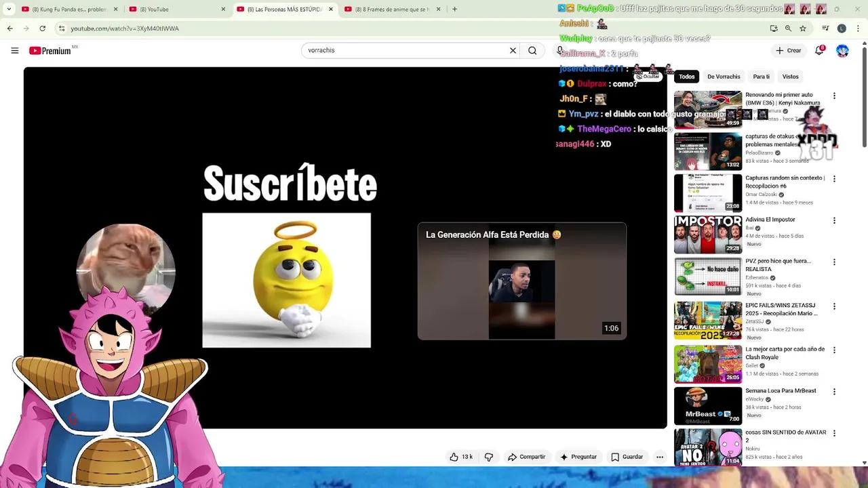Image resolution: width=868 pixels, height=488 pixels.
Task: Open options menu for 'cosas SIN SENTIDO' video
Action: coord(834,433)
